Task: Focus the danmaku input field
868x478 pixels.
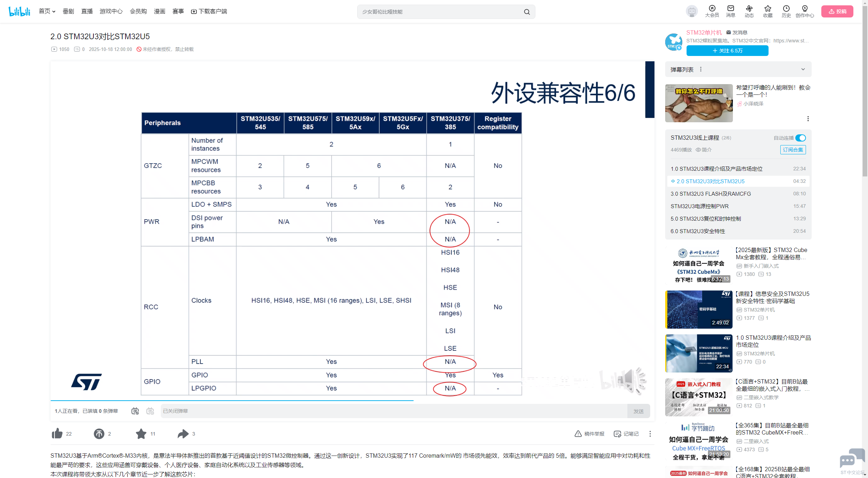Action: coord(394,411)
